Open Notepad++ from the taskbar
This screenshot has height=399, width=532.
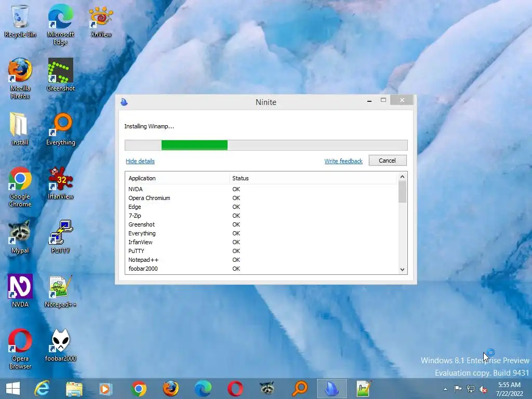tap(363, 389)
